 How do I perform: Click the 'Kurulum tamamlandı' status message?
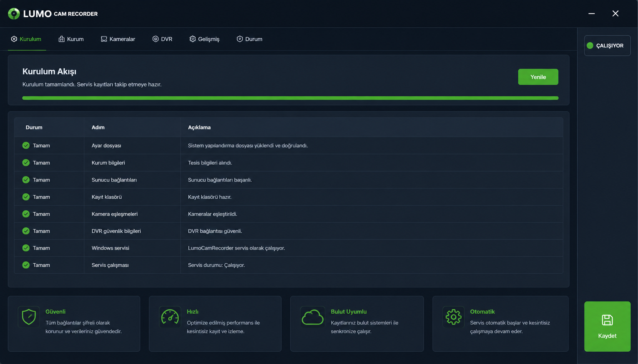pos(92,84)
